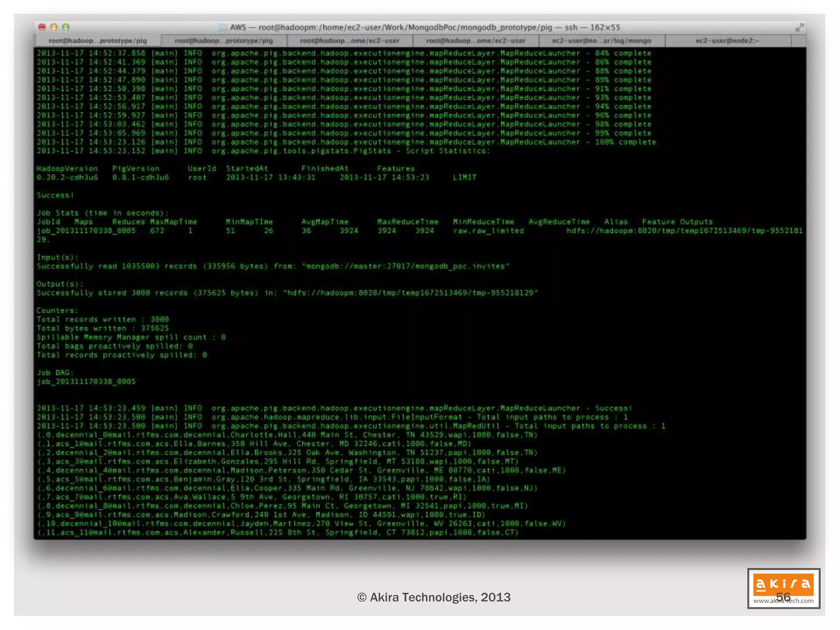Click the red close window button

pyautogui.click(x=42, y=27)
